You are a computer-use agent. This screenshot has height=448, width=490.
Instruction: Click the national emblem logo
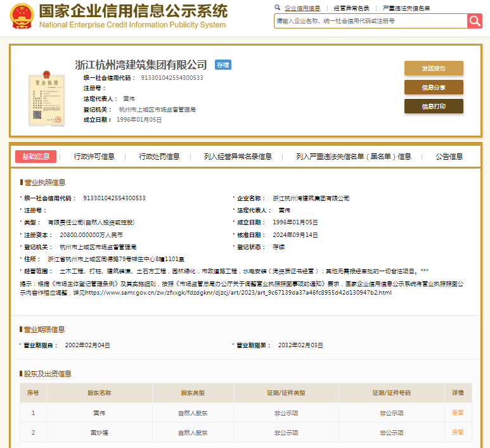click(22, 17)
